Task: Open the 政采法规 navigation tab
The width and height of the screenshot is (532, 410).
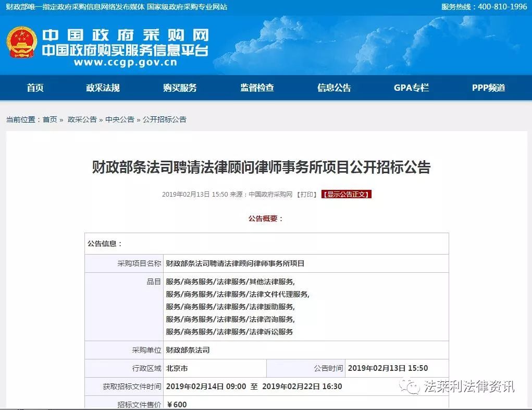Action: pyautogui.click(x=103, y=88)
